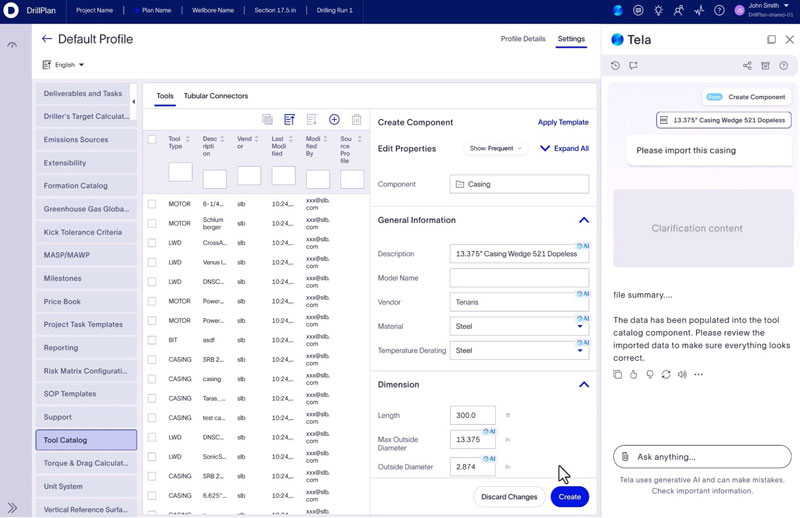Read the Tela response aloud
The height and width of the screenshot is (518, 800).
click(x=682, y=374)
